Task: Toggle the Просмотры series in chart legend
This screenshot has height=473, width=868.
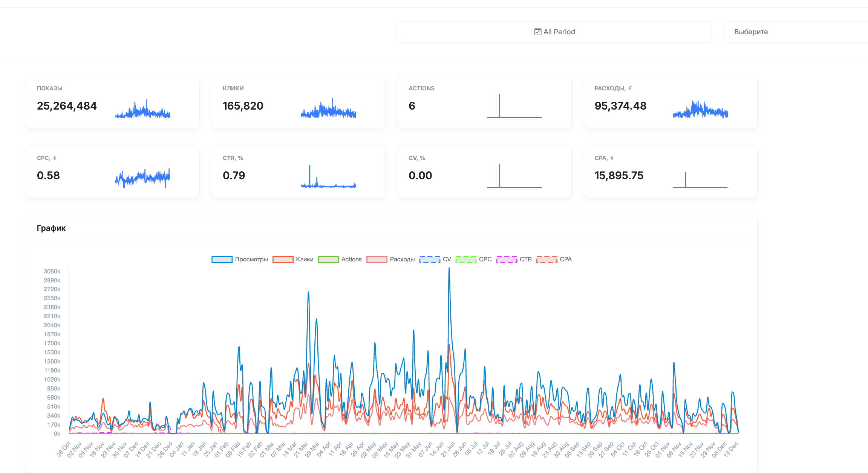Action: [240, 259]
